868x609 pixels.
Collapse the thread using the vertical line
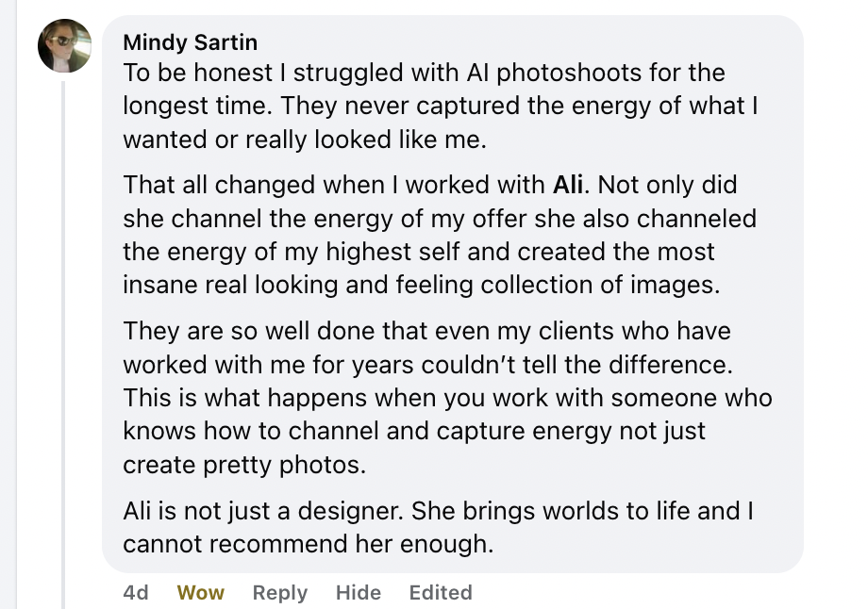click(x=63, y=339)
